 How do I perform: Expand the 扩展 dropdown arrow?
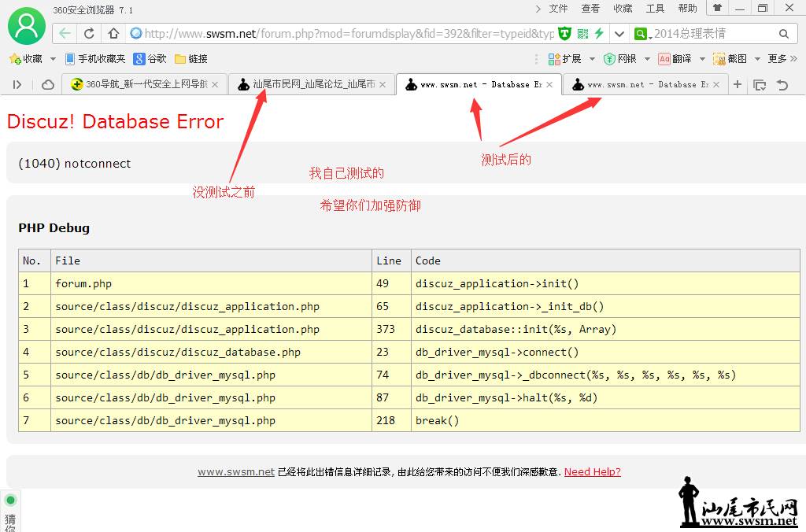(592, 59)
